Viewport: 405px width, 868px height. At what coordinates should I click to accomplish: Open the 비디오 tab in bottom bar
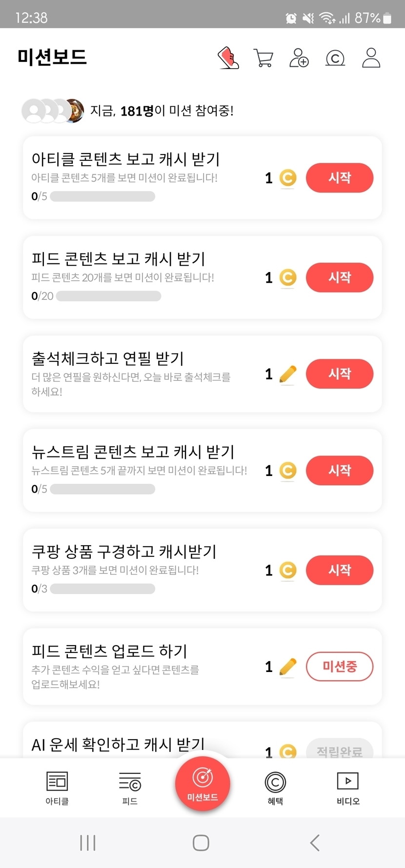tap(348, 787)
